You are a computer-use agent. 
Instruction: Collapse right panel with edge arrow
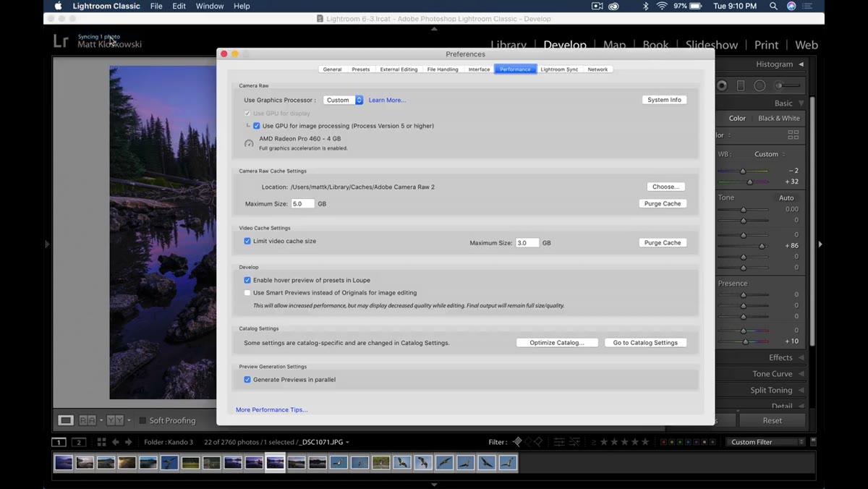coord(820,244)
